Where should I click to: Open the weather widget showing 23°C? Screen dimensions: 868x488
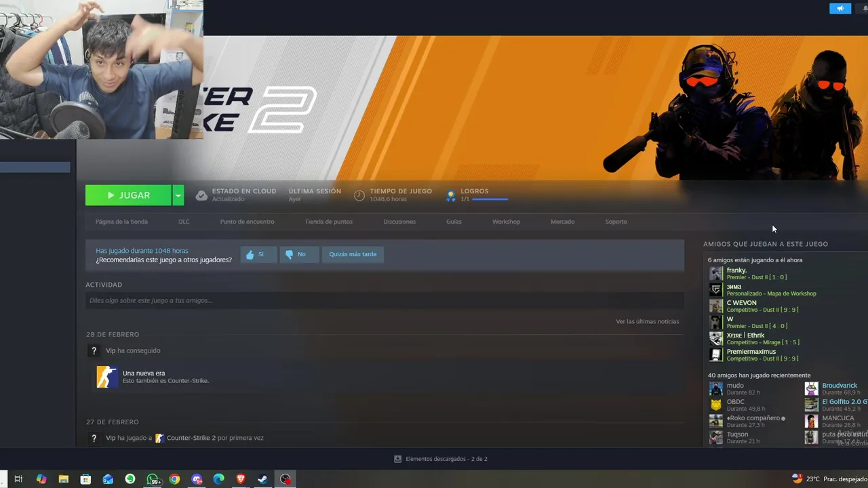click(829, 479)
